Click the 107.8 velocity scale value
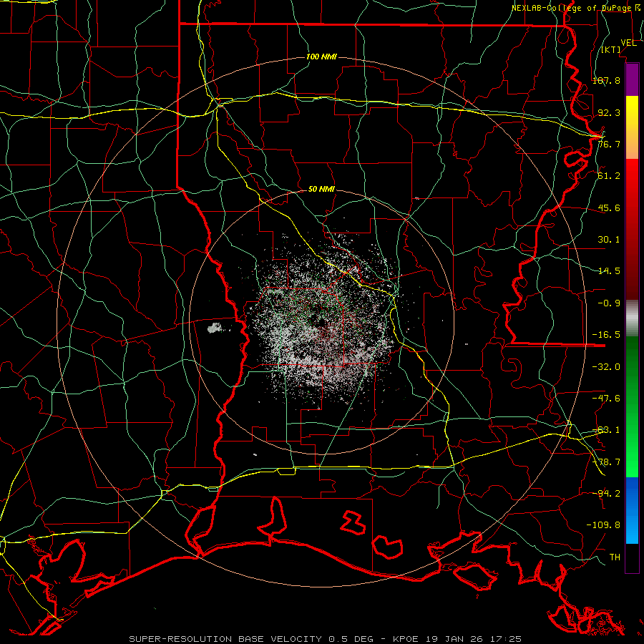The width and height of the screenshot is (644, 644). (606, 80)
